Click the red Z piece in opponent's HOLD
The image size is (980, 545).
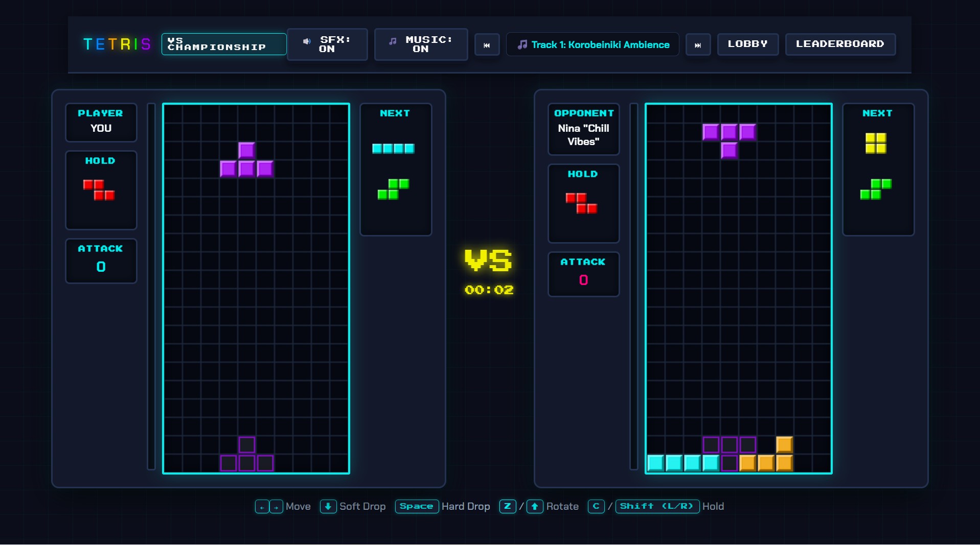pyautogui.click(x=581, y=203)
